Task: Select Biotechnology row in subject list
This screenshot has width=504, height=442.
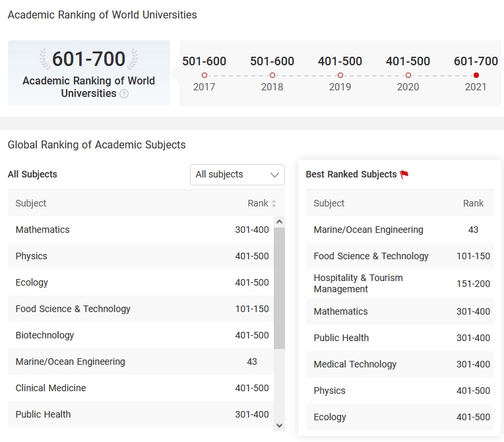Action: point(45,335)
